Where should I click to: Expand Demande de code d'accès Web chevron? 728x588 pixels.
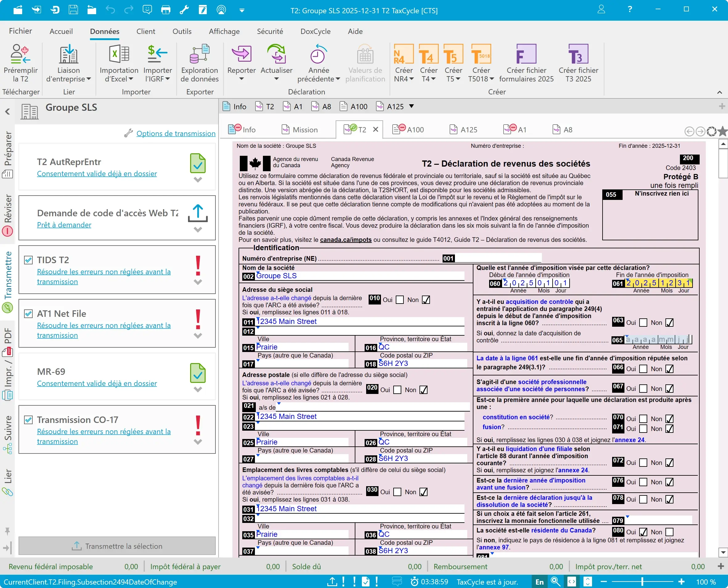tap(198, 230)
